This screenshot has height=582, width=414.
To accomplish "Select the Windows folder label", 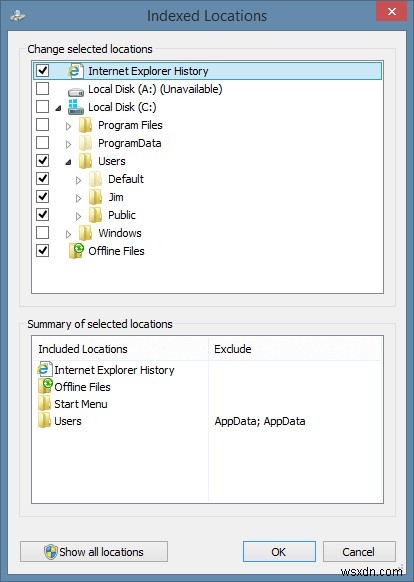I will [120, 233].
